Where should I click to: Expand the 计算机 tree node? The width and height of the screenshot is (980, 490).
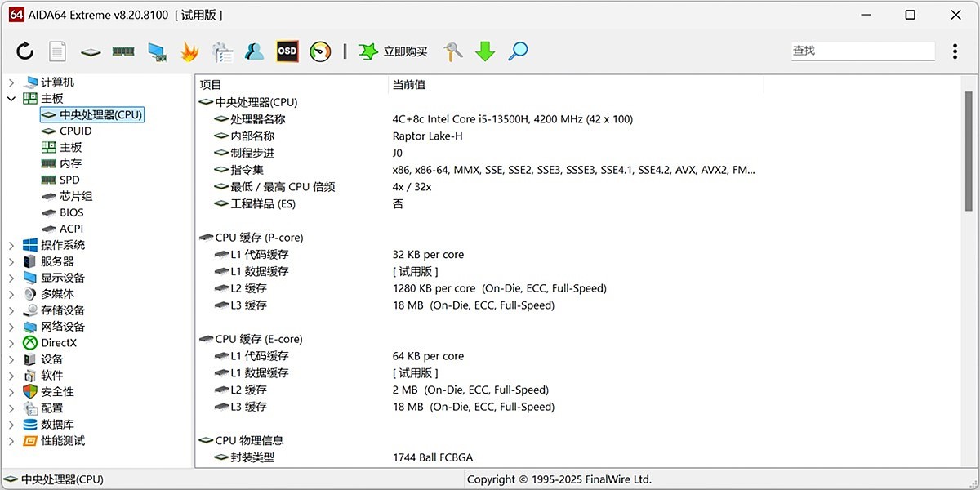(x=11, y=82)
